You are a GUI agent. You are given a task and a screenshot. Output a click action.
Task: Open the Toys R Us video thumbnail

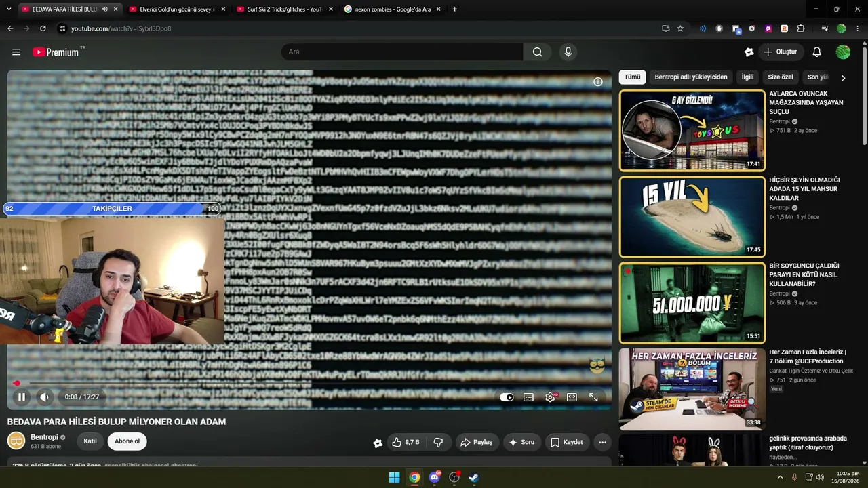pyautogui.click(x=692, y=130)
